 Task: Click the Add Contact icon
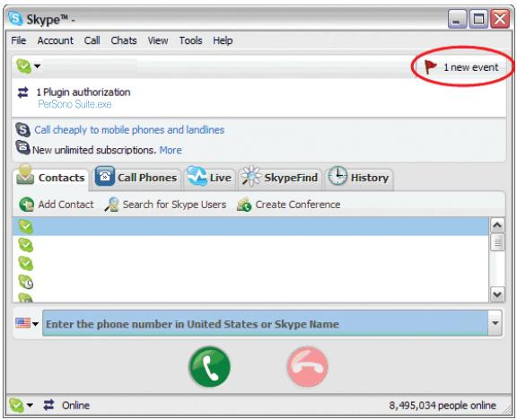tap(26, 205)
